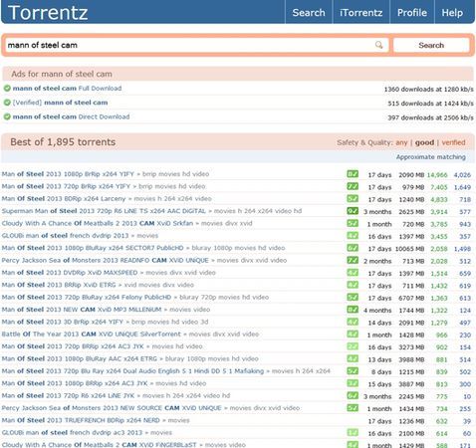Open Man of Steel 2013 1080p BrRip YIFY

pyautogui.click(x=68, y=174)
